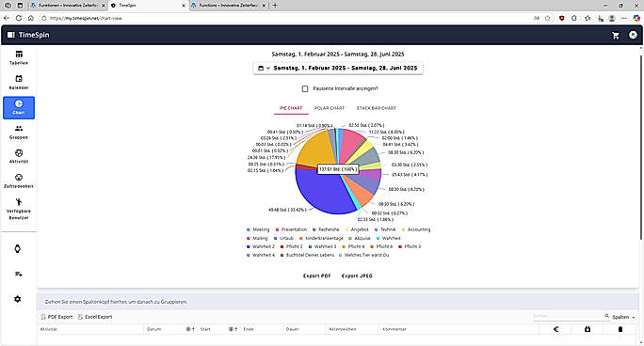
Task: Expand the Spalten dropdown
Action: (623, 317)
